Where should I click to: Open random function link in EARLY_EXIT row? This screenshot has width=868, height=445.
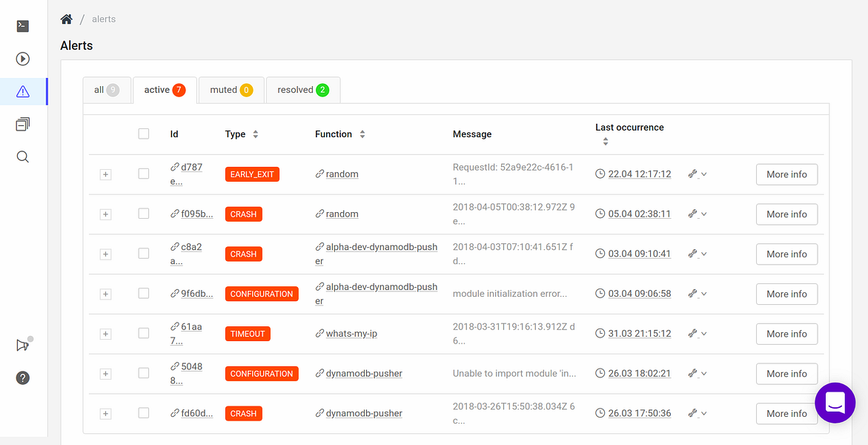click(342, 174)
